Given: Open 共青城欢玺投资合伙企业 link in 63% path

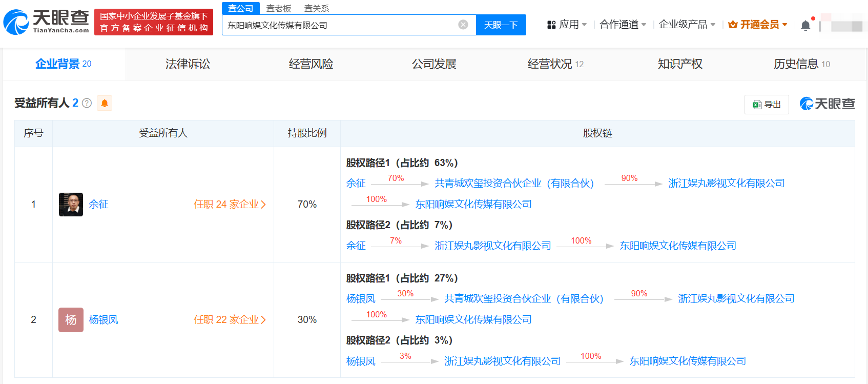Looking at the screenshot, I should (514, 183).
